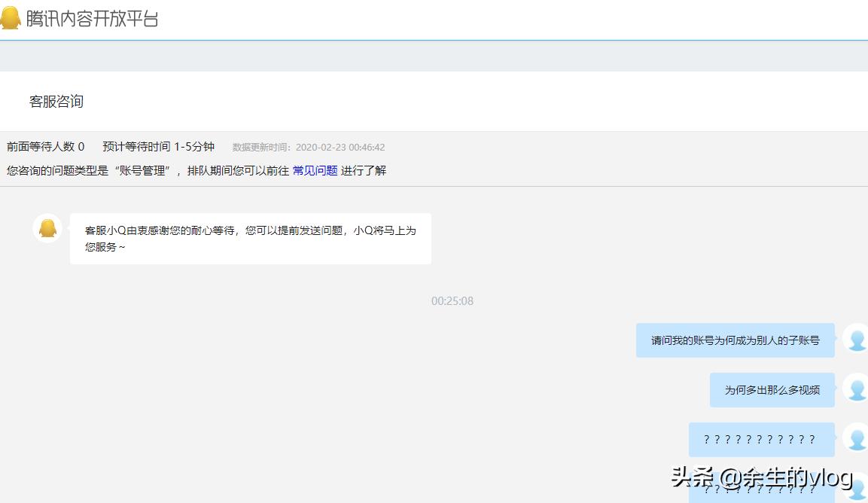Click the 请问我的账号为何成为别人的子账号 message bubble

tap(735, 340)
